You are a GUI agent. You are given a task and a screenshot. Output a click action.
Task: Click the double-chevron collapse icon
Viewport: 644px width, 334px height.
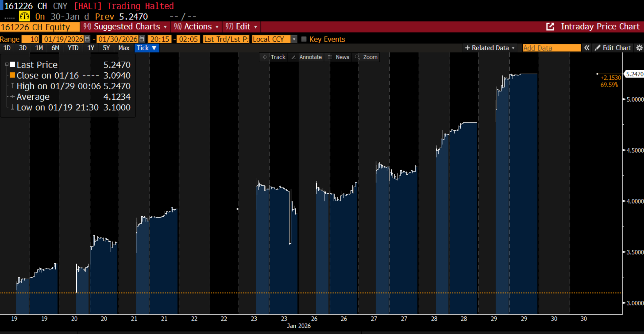tap(587, 48)
